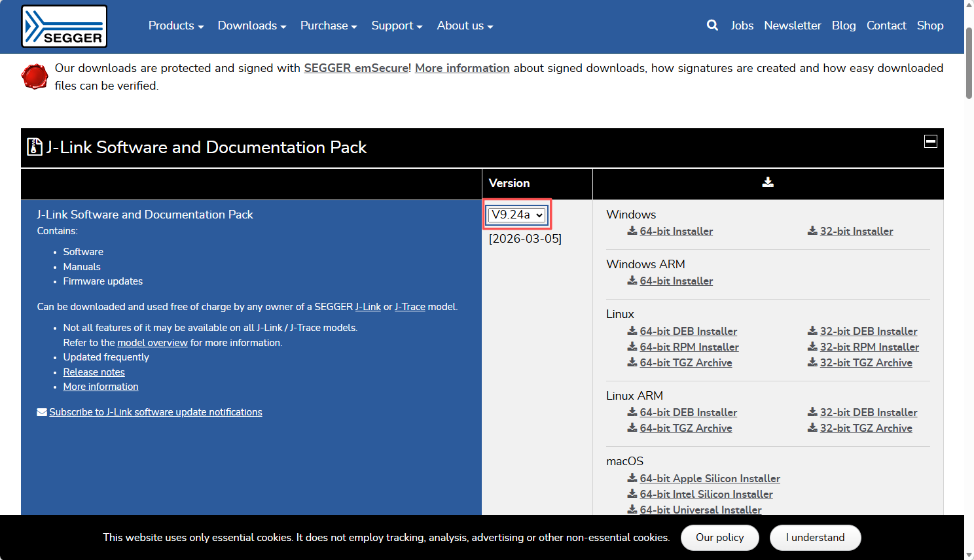
Task: Go to the Jobs page
Action: [742, 26]
